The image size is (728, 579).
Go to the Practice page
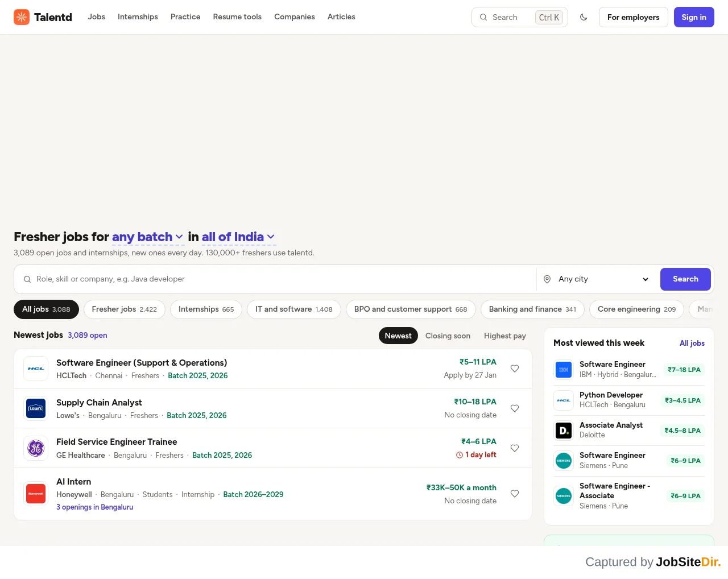point(185,17)
